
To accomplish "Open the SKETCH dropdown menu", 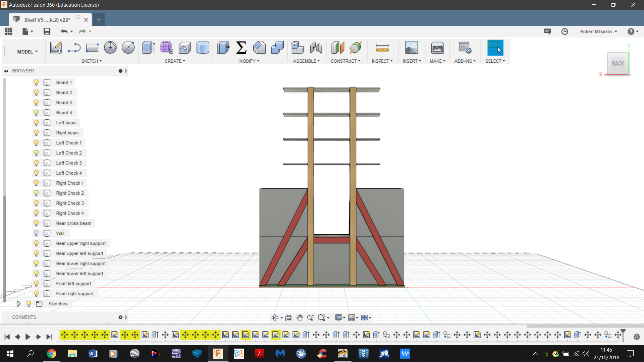I will click(x=91, y=61).
